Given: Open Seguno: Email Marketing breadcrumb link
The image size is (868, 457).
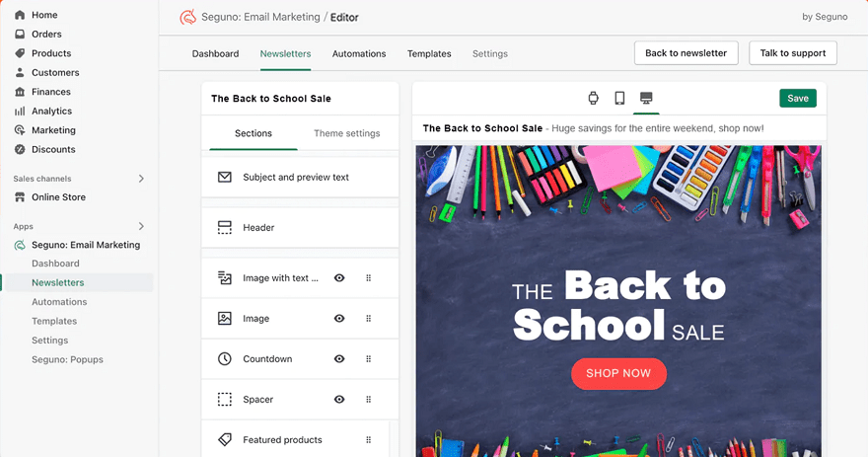Looking at the screenshot, I should [260, 17].
